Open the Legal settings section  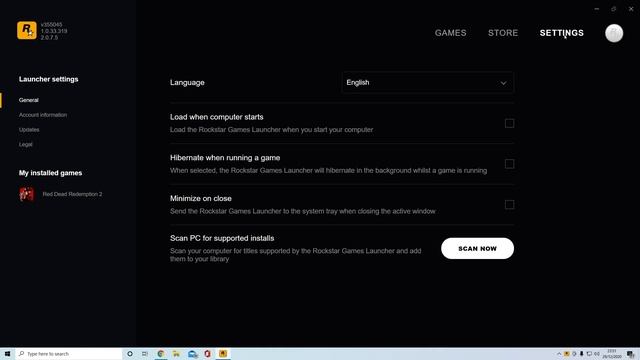click(25, 144)
